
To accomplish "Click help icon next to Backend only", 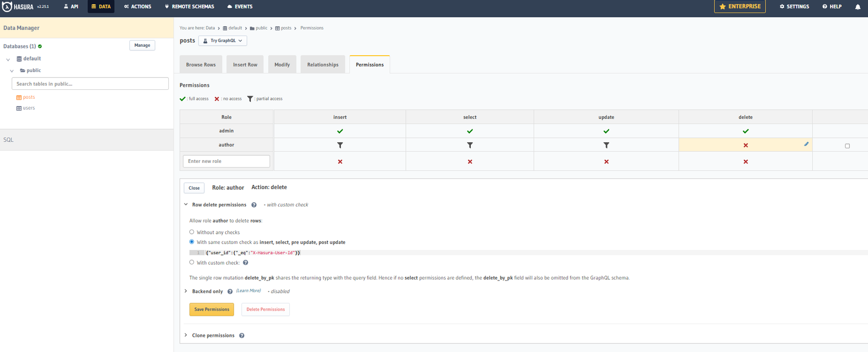I will (230, 292).
